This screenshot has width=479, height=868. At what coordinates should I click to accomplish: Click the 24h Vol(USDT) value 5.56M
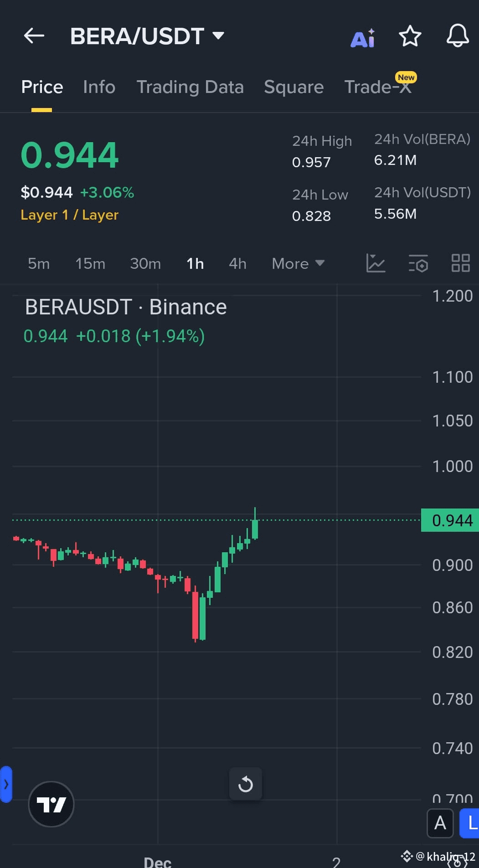(x=395, y=214)
